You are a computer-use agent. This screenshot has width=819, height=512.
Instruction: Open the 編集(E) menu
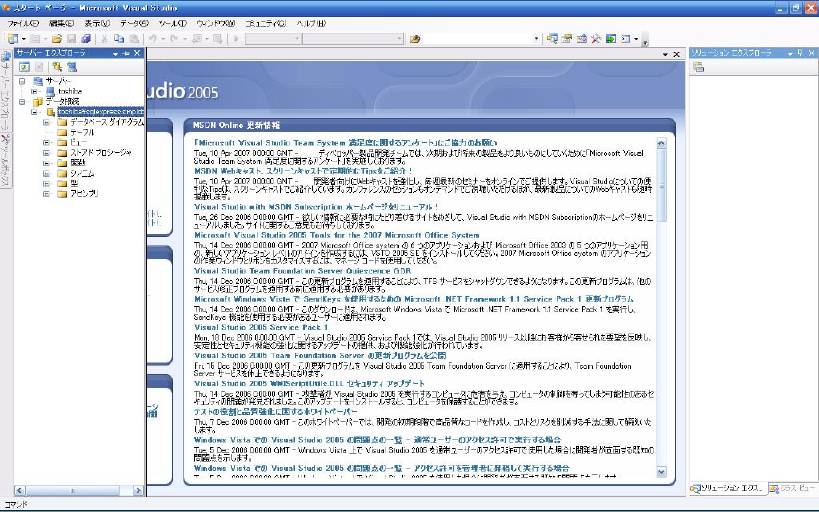[x=61, y=24]
